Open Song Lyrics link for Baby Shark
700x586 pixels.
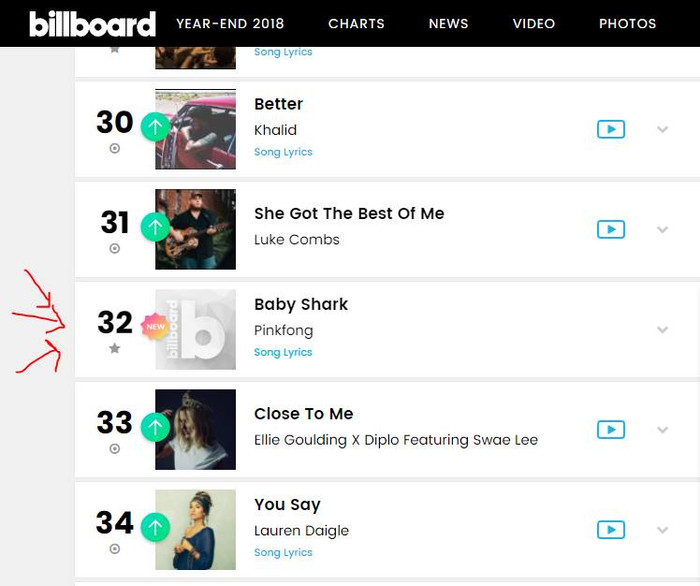pos(283,352)
